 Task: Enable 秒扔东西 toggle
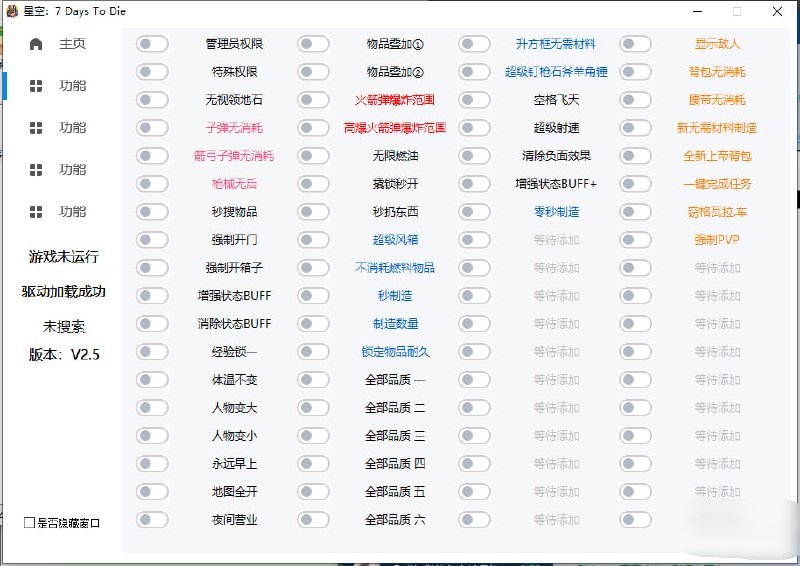coord(313,212)
